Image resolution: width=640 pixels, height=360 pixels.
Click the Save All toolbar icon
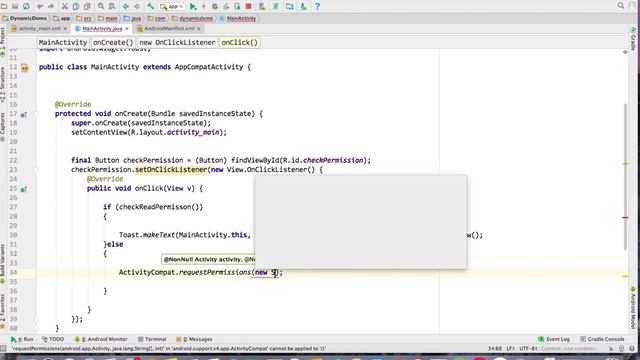coord(15,6)
